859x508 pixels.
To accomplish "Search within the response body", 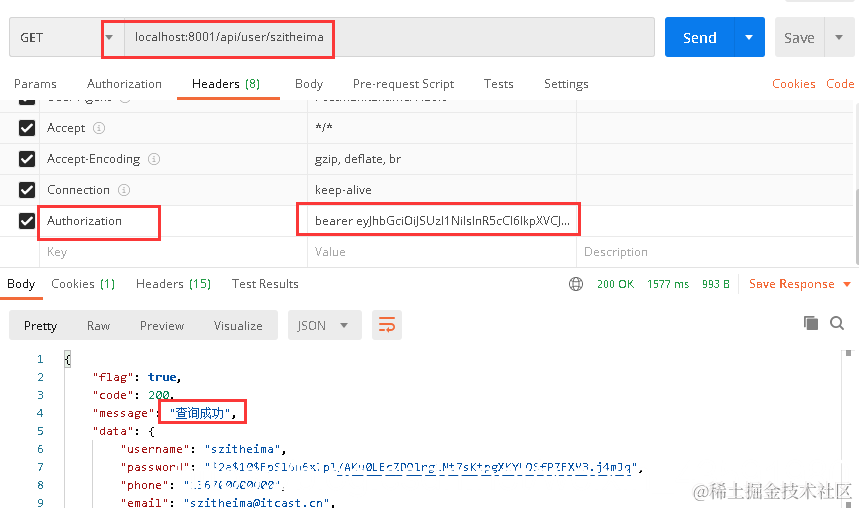I will (x=837, y=323).
